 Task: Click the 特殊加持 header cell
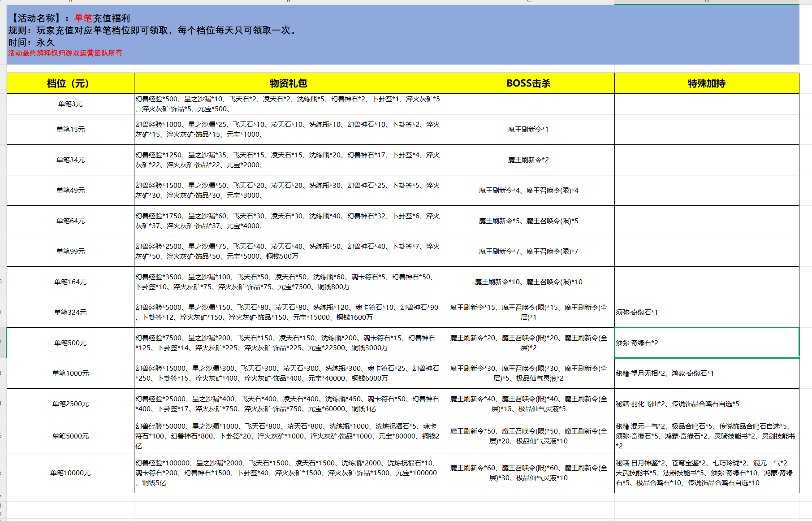[x=706, y=83]
